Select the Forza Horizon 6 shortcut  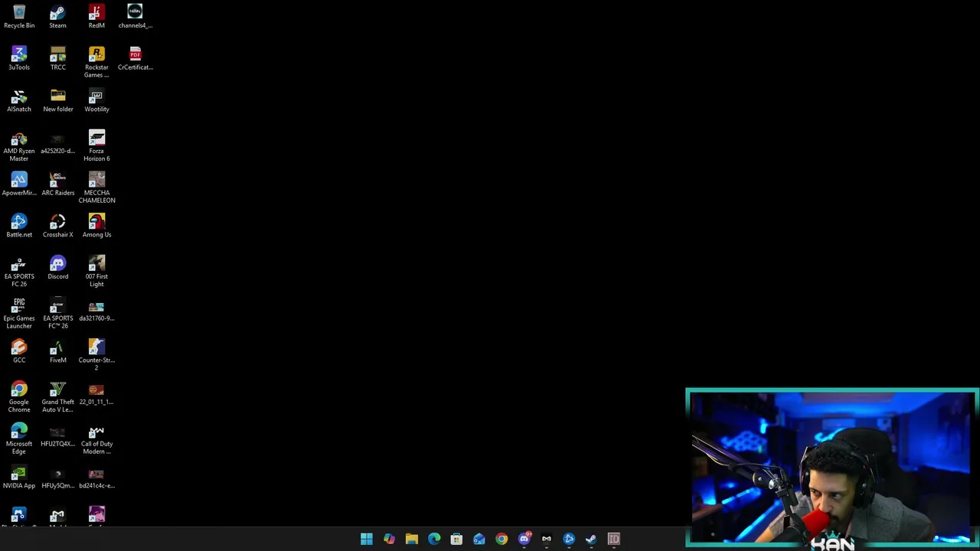[96, 146]
